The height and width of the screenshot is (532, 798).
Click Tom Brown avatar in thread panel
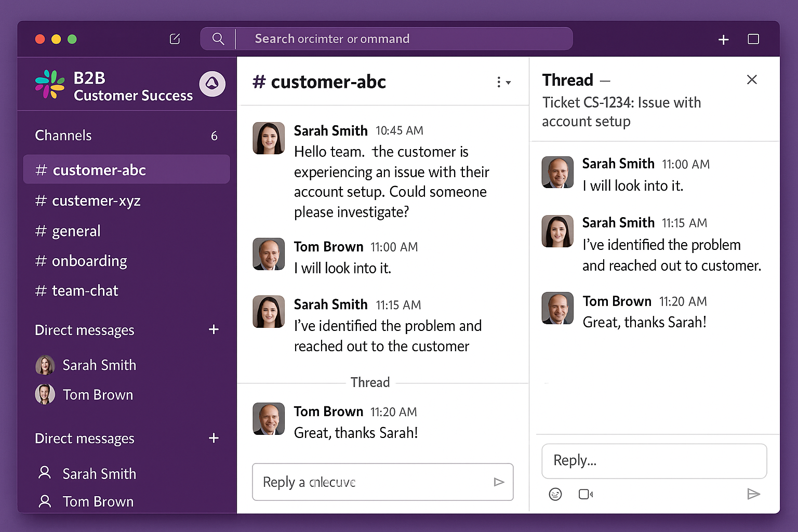(x=557, y=308)
